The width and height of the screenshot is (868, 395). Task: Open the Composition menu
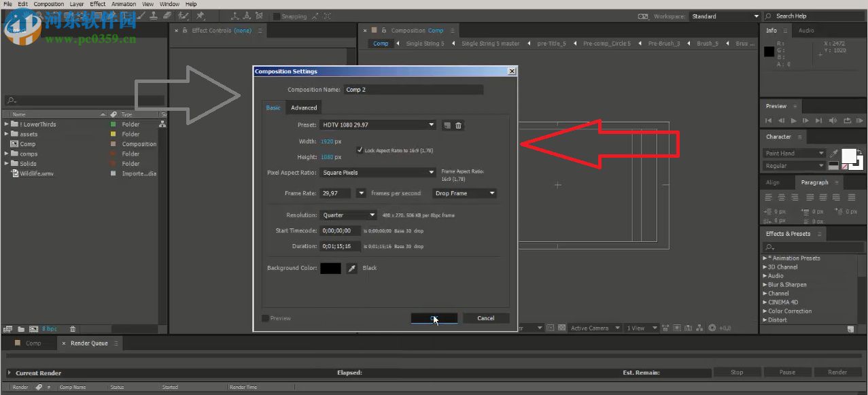(x=48, y=3)
